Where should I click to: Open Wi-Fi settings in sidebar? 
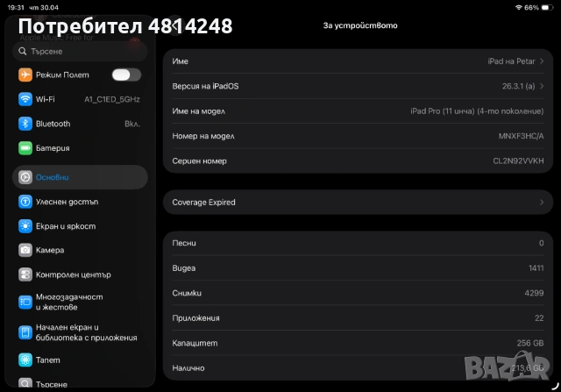click(80, 99)
